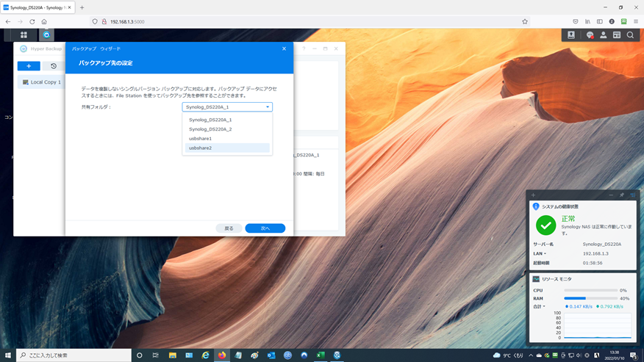644x362 pixels.
Task: Open the shared folder dropdown arrow
Action: [268, 107]
